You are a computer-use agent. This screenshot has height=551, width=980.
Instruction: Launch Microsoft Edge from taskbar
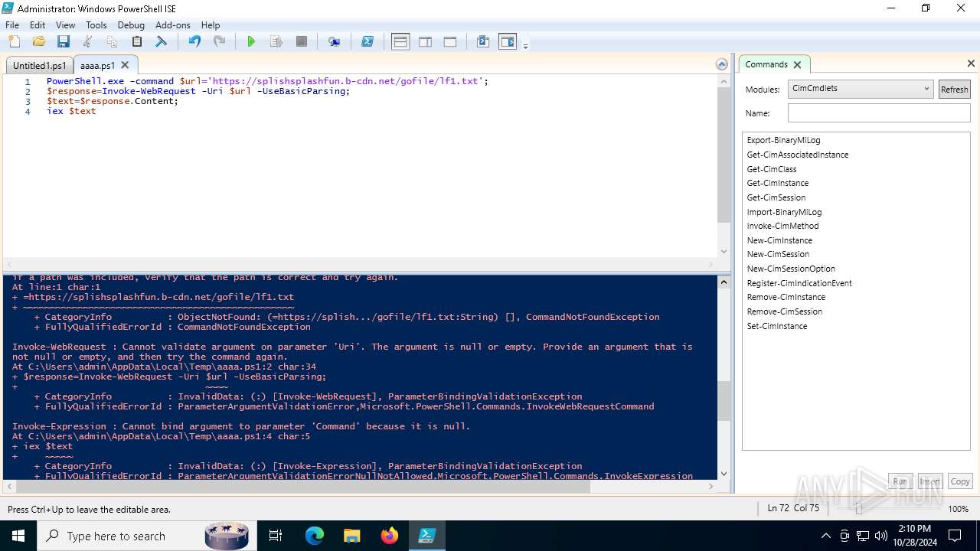pyautogui.click(x=315, y=536)
